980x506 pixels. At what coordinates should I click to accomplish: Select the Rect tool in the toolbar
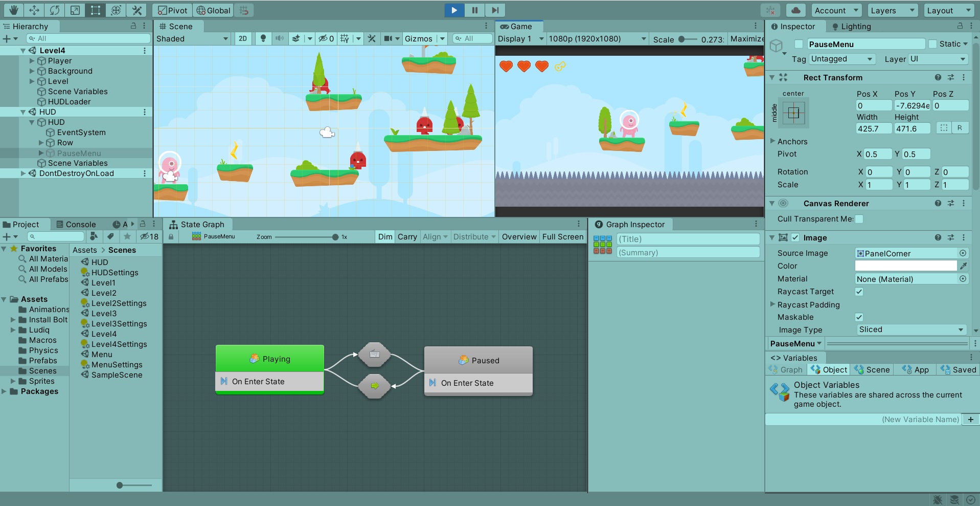pos(95,10)
